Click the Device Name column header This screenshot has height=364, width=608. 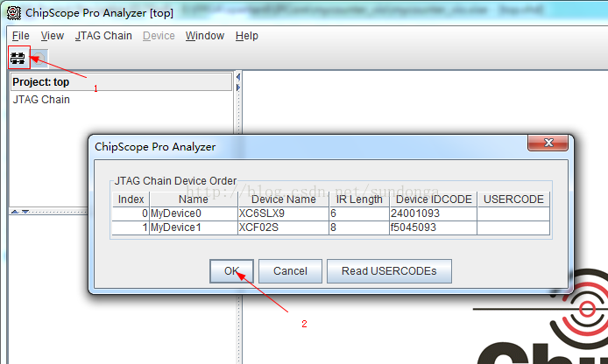284,199
